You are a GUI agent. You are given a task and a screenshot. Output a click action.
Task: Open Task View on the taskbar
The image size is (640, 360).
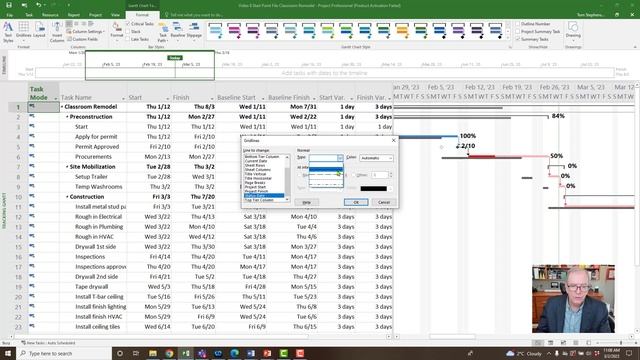pyautogui.click(x=136, y=353)
